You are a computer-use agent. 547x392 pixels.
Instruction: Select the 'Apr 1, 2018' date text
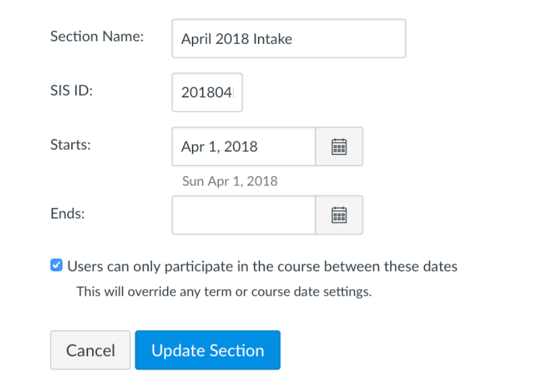pyautogui.click(x=243, y=146)
